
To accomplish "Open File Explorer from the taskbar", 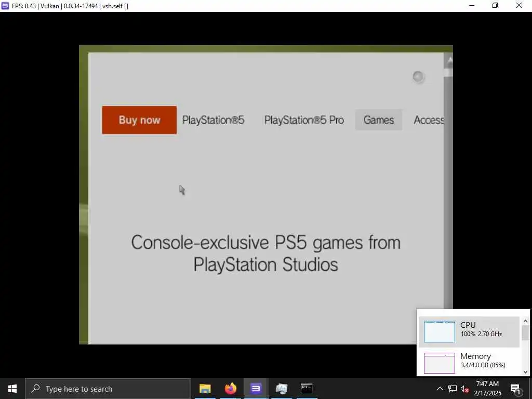I will (205, 389).
